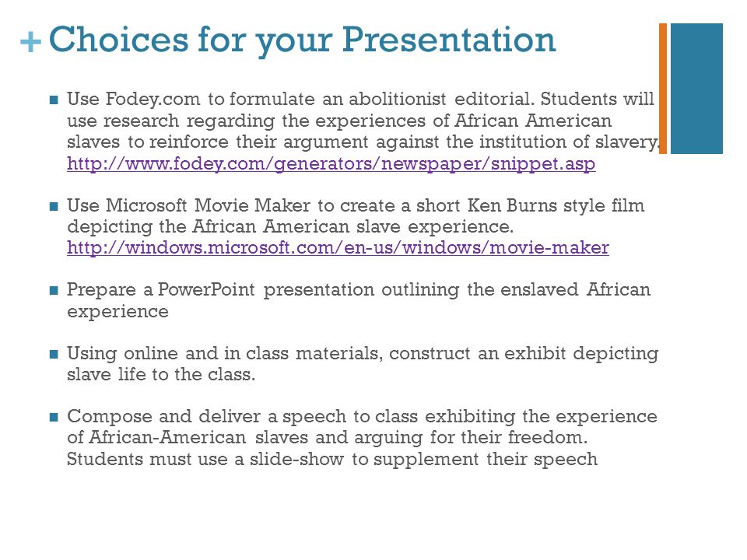747x560 pixels.
Task: Click bullet marker beside 'Prepare a PowerPoint'
Action: pos(54,290)
